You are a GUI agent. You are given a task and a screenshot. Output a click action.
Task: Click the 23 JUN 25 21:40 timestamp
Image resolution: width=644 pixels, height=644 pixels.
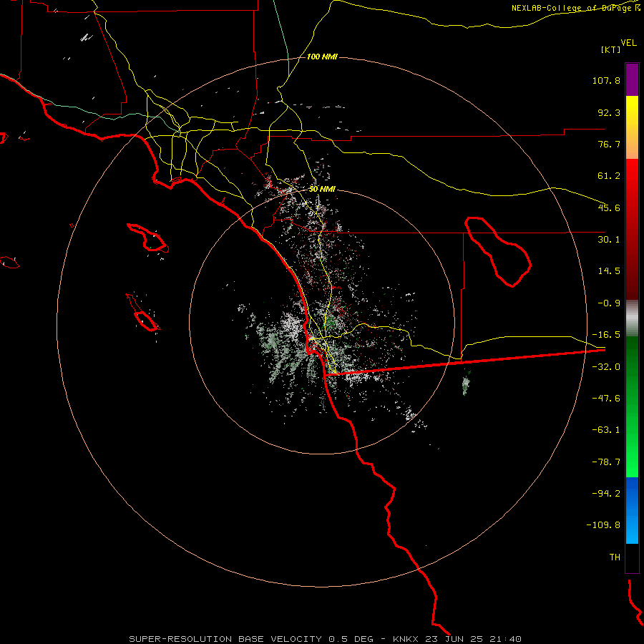472,639
